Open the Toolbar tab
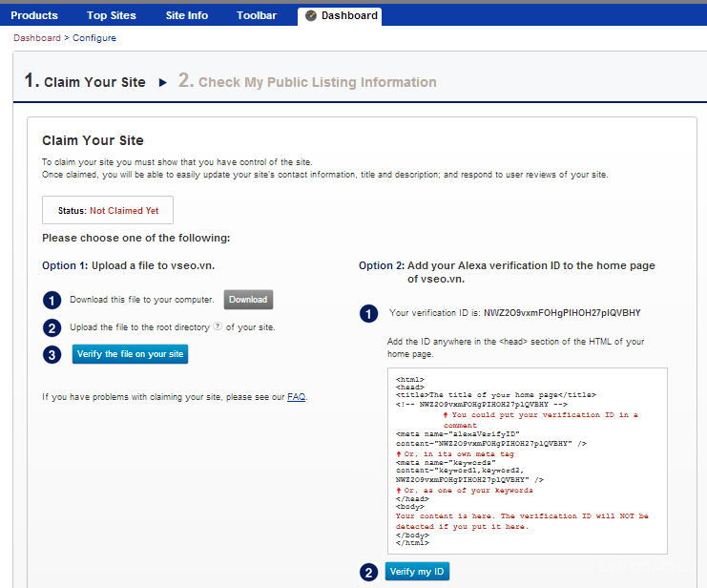Viewport: 707px width, 588px height. [x=257, y=15]
